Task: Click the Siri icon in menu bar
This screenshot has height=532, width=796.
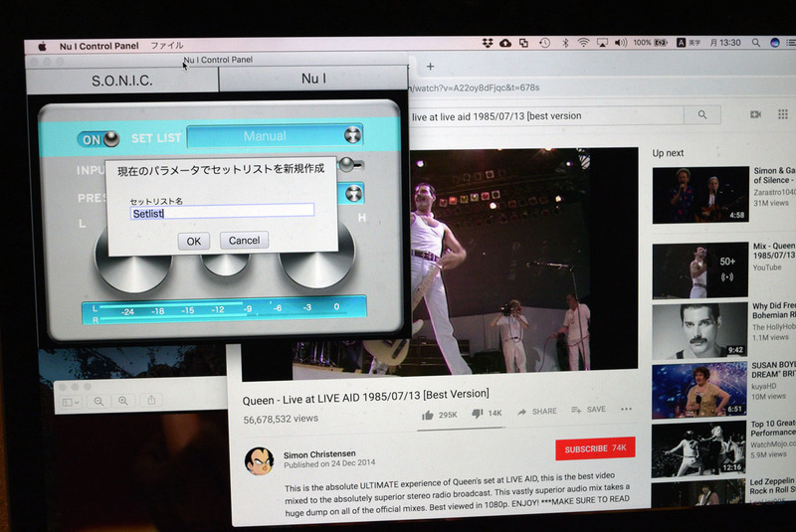Action: (x=775, y=43)
